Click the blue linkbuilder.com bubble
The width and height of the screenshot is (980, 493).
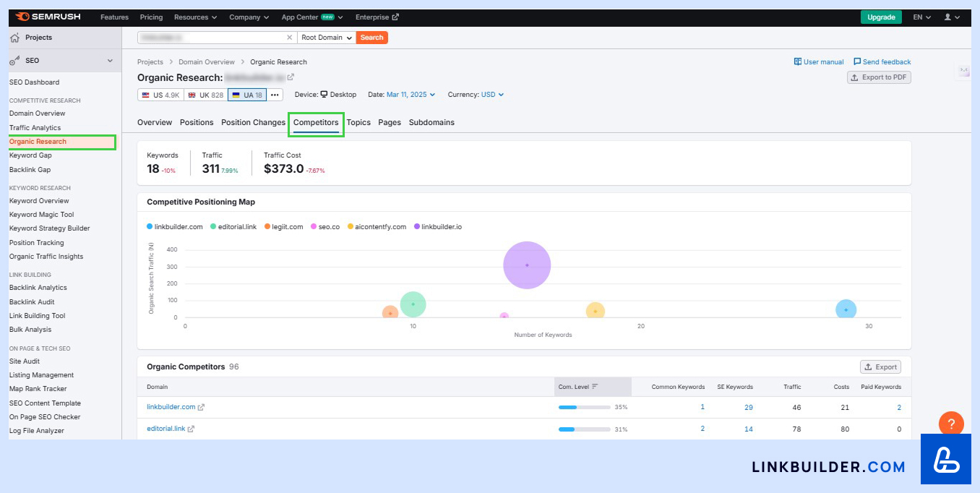pos(846,310)
